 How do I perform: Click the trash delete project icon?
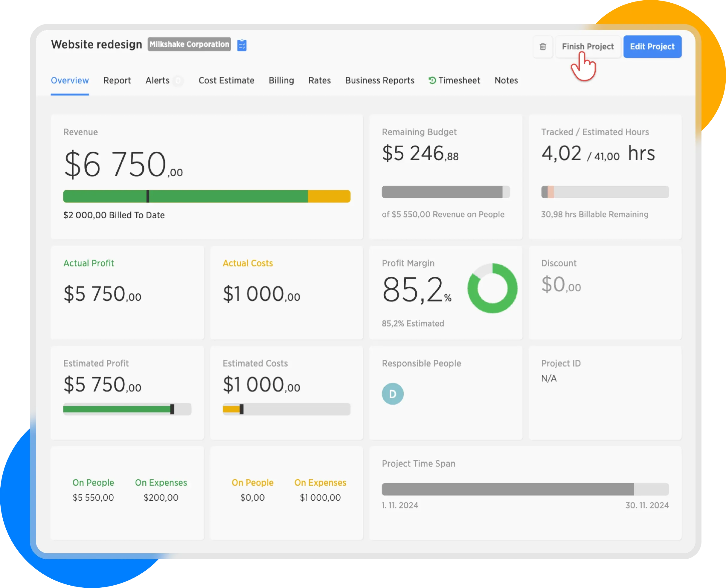[x=542, y=47]
